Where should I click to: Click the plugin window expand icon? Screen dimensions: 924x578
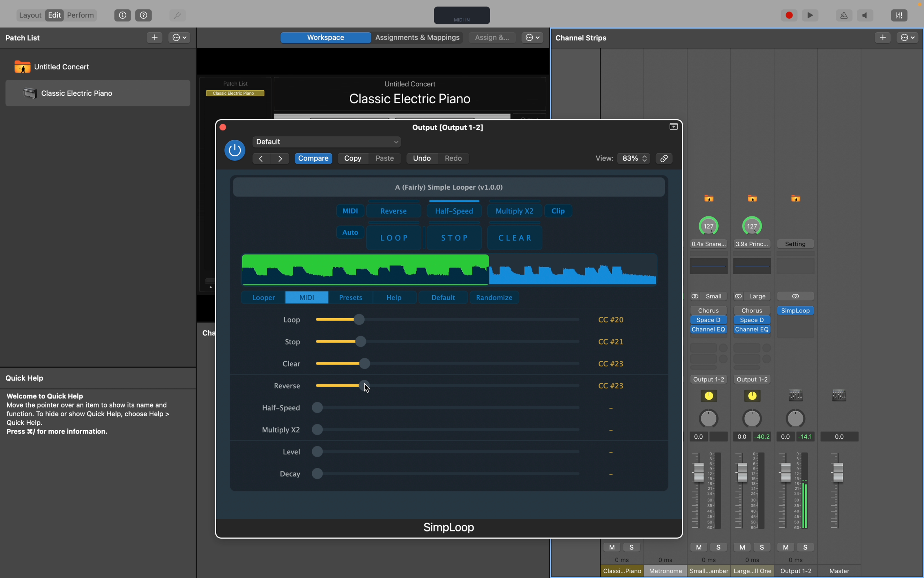(x=674, y=126)
